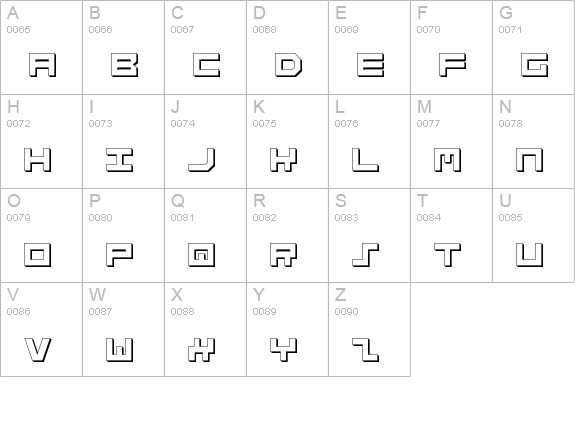Image resolution: width=575 pixels, height=421 pixels.
Task: Open the Q glyph preview 0081
Action: [x=205, y=235]
